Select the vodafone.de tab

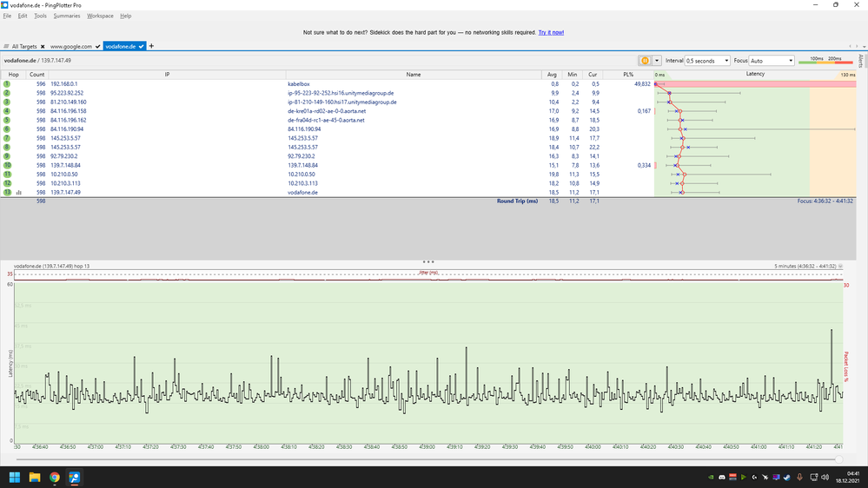(121, 47)
